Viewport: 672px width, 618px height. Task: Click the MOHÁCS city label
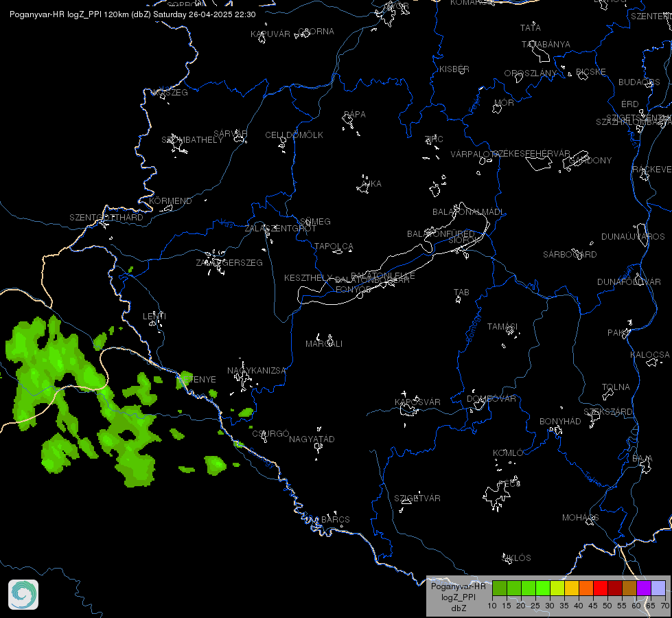[580, 518]
